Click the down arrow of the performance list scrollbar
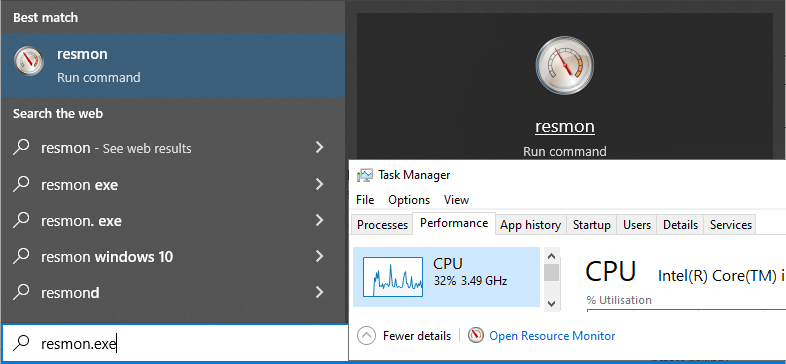 [x=551, y=303]
